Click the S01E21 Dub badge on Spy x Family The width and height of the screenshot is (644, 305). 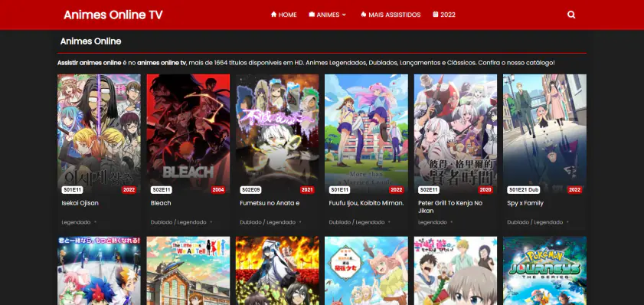[x=524, y=190]
